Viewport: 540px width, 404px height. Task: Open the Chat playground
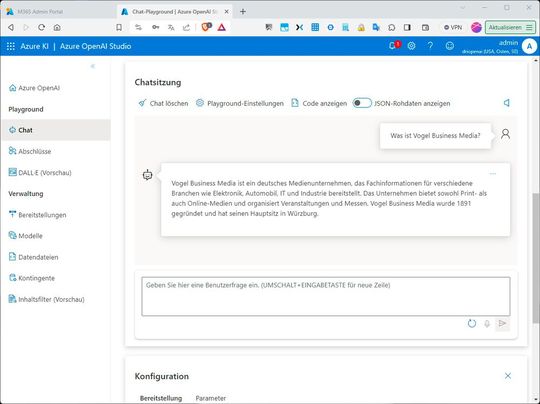(x=56, y=130)
